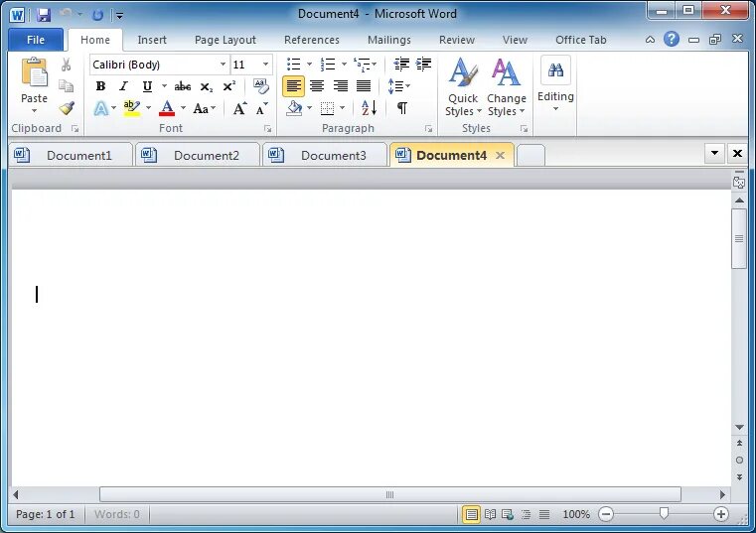756x533 pixels.
Task: Click the Cut scissors icon
Action: 66,65
